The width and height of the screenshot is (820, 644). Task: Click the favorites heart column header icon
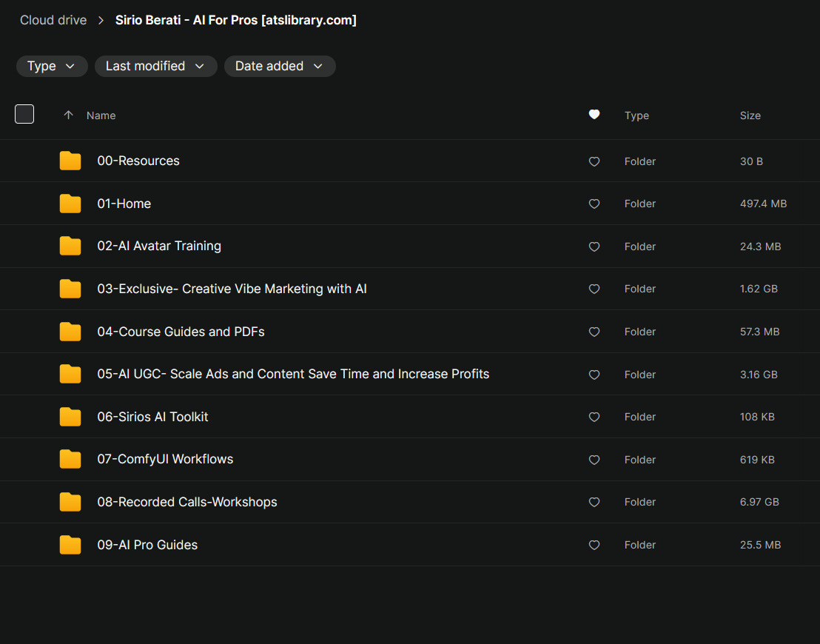pyautogui.click(x=594, y=115)
